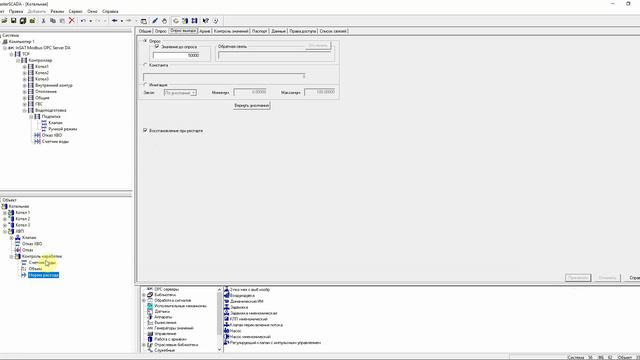Click the palette scrollbar down arrow

point(220,349)
